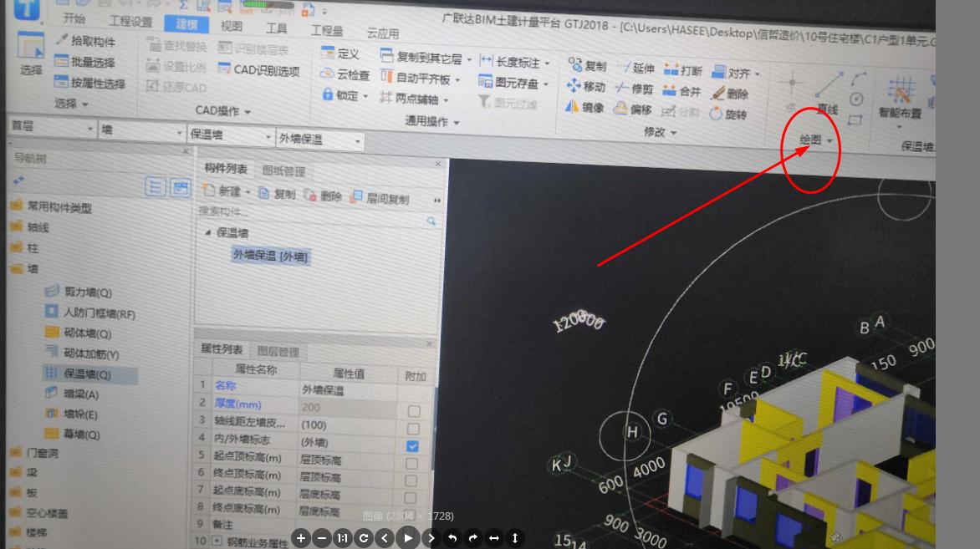The image size is (980, 549).
Task: Select the arc draw tool icon
Action: click(x=859, y=79)
